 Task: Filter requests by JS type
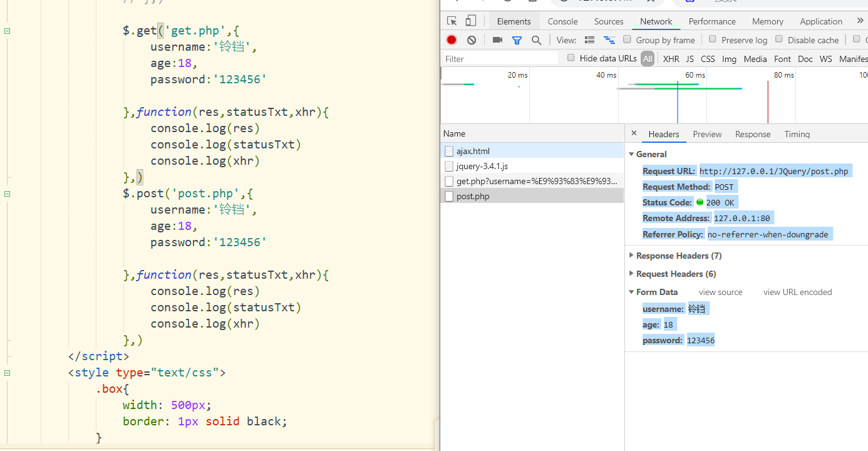pyautogui.click(x=690, y=59)
